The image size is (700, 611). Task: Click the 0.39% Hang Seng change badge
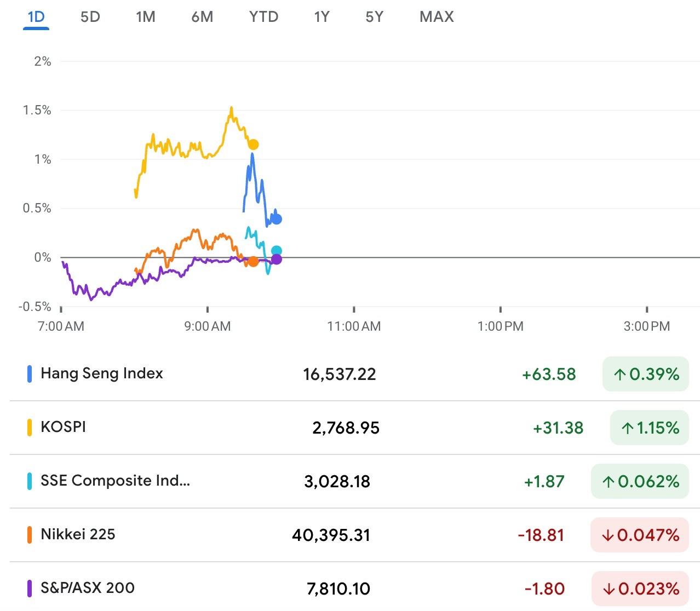(646, 374)
